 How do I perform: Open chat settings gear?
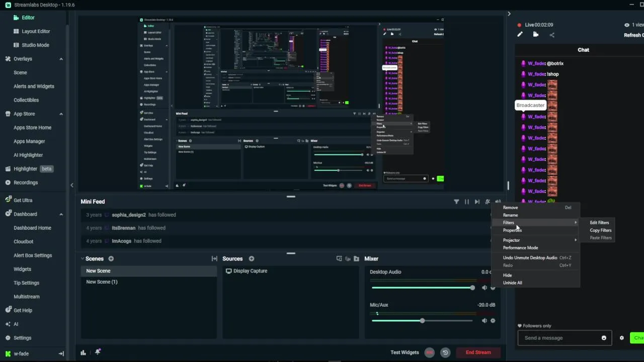pyautogui.click(x=621, y=338)
